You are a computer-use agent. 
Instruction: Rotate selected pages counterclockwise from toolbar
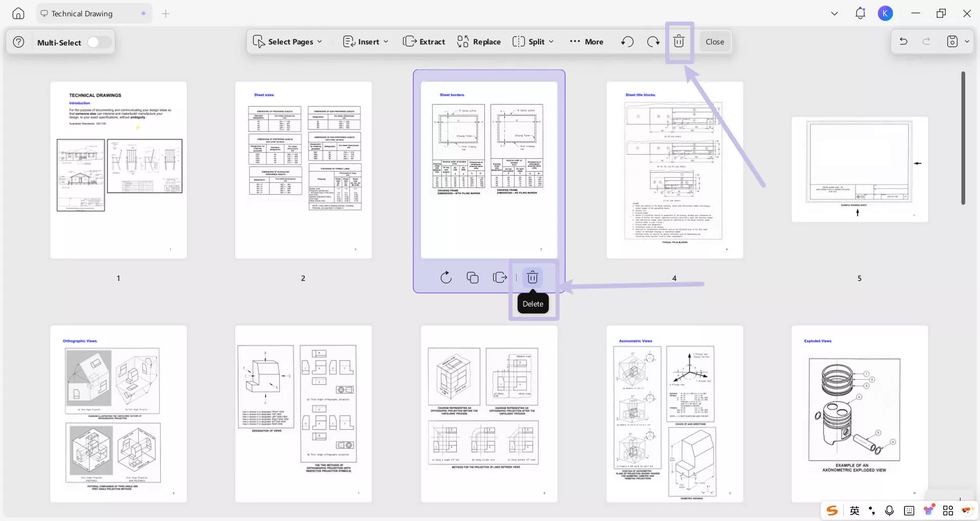[x=627, y=42]
